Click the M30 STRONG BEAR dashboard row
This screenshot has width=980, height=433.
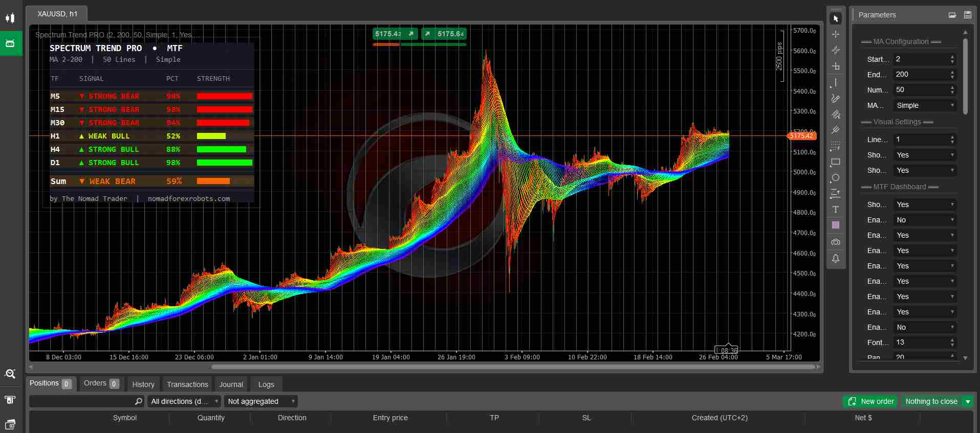[151, 123]
